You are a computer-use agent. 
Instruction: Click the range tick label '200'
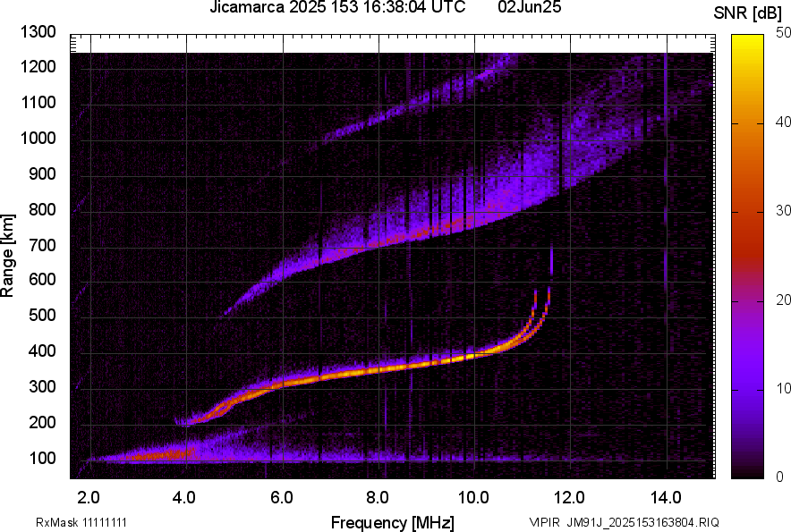point(42,422)
